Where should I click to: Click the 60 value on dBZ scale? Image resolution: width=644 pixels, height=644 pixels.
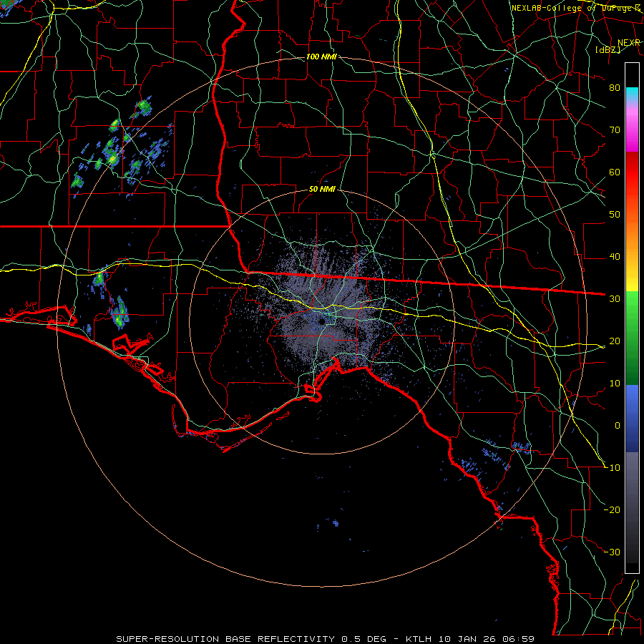tap(615, 172)
